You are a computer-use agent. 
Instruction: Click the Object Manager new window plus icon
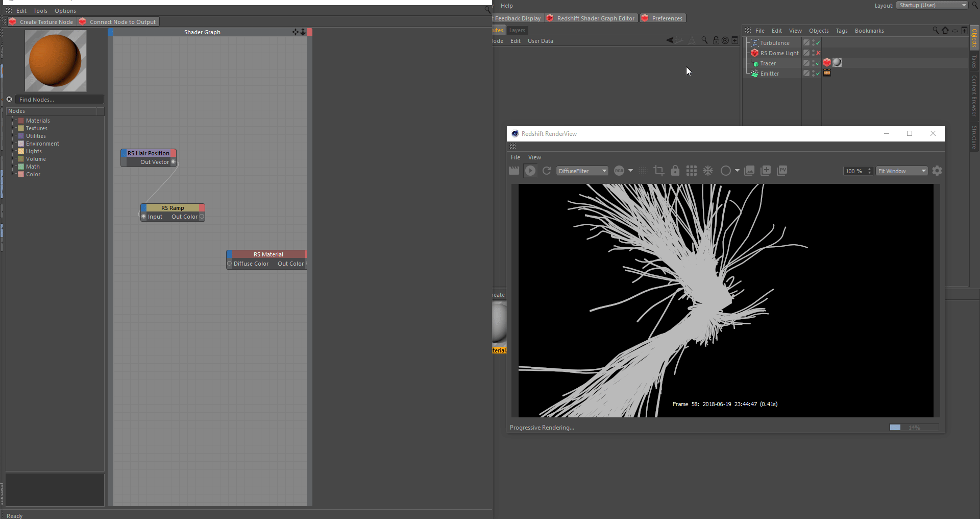pyautogui.click(x=964, y=31)
